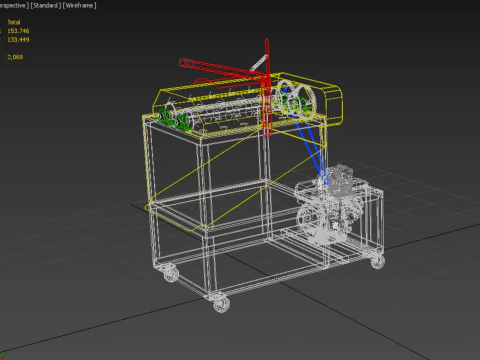Click the 133.449 statistics value
Screen dimensions: 480x360
18,40
